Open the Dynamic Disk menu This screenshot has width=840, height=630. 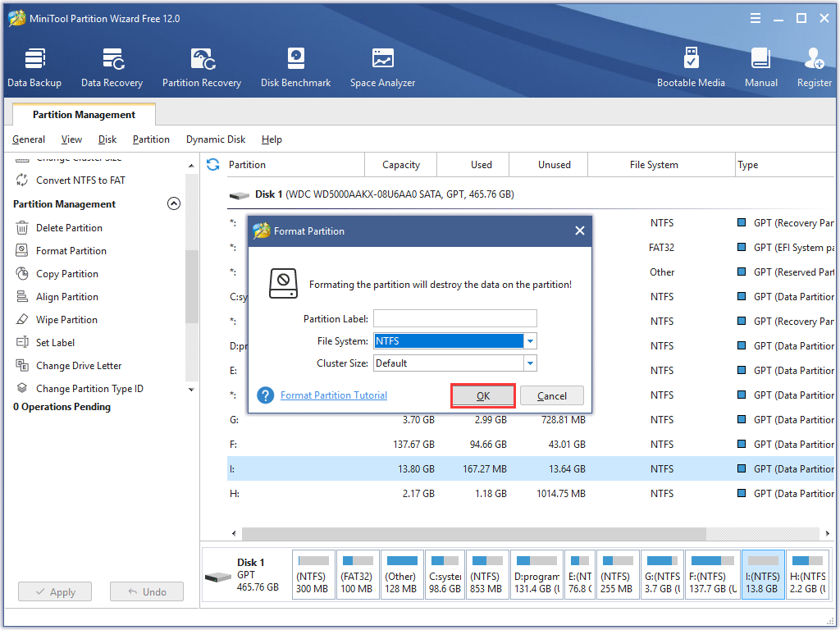[x=216, y=139]
